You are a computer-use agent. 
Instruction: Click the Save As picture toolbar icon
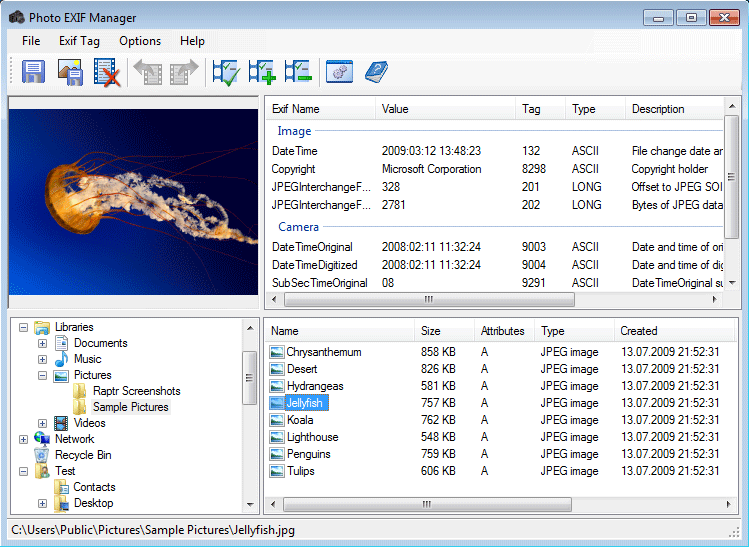click(x=70, y=72)
